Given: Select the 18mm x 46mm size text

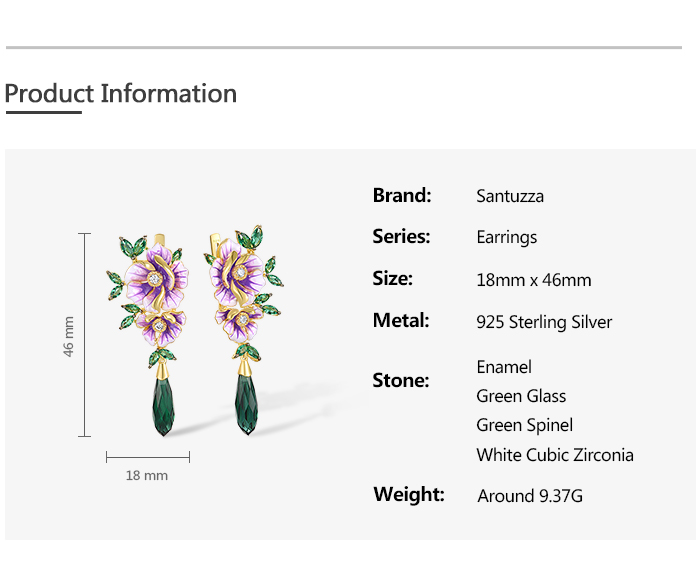Looking at the screenshot, I should (x=533, y=280).
